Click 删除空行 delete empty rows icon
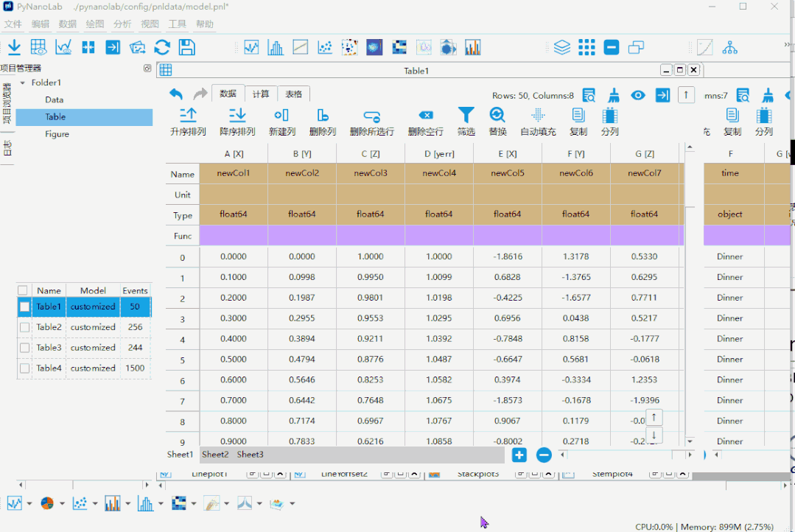795x532 pixels. [426, 116]
